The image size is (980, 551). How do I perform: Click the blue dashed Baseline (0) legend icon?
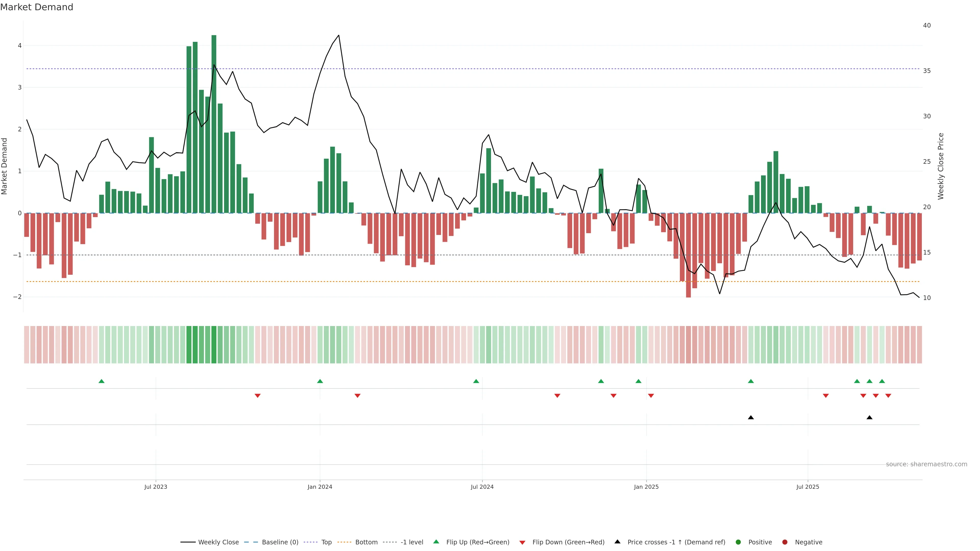click(251, 542)
